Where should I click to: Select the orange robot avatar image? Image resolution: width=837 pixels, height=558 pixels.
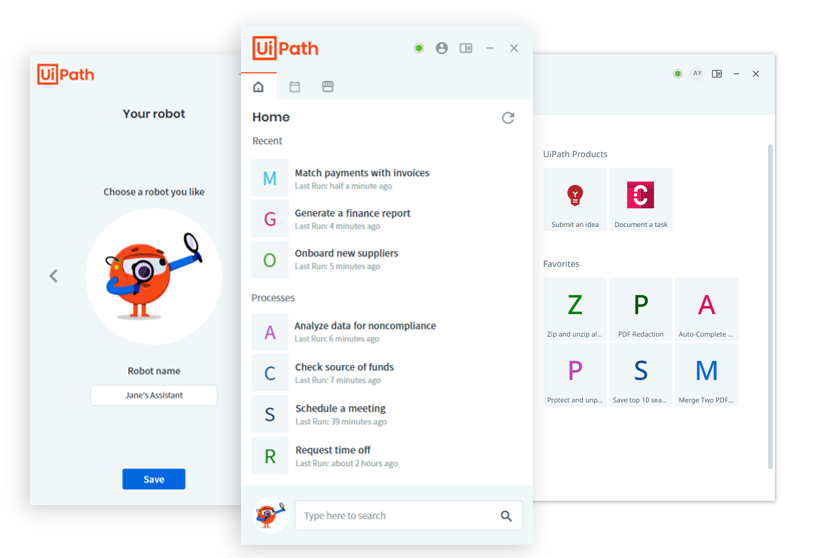point(154,276)
